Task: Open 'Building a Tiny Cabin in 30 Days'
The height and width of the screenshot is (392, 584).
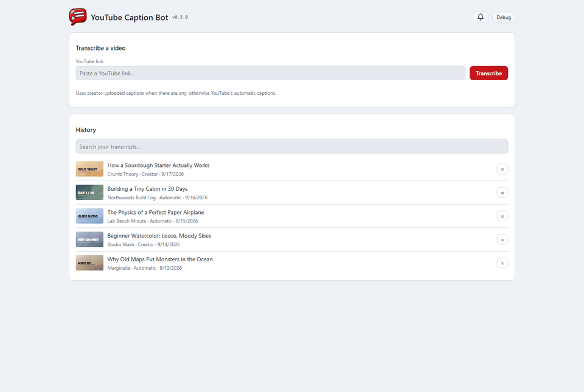Action: click(x=147, y=188)
